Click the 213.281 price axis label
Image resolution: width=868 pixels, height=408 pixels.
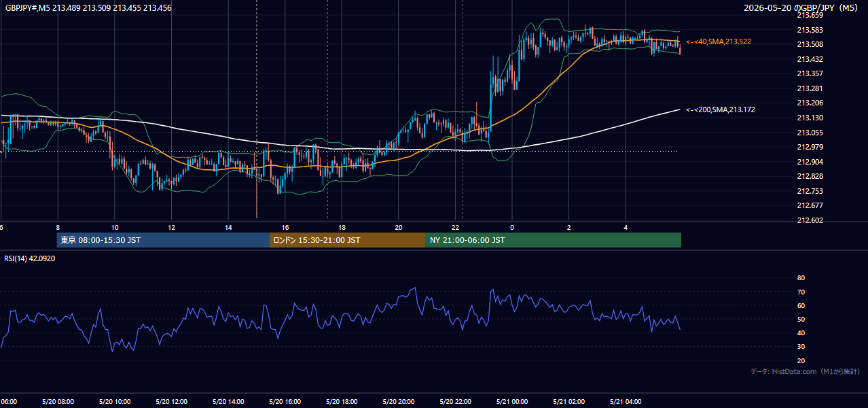(810, 88)
